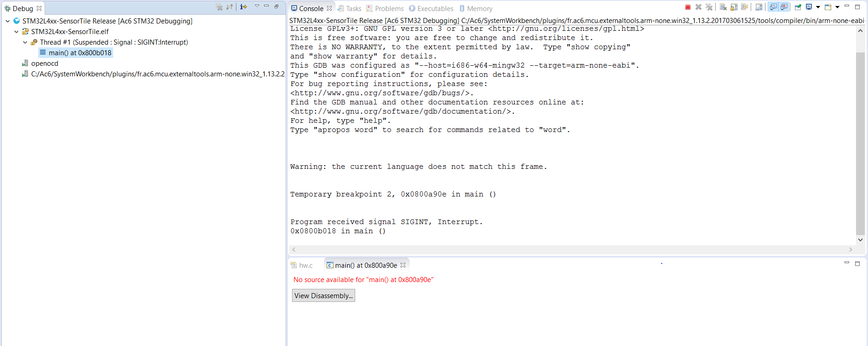
Task: Open the Memory tab
Action: point(479,9)
